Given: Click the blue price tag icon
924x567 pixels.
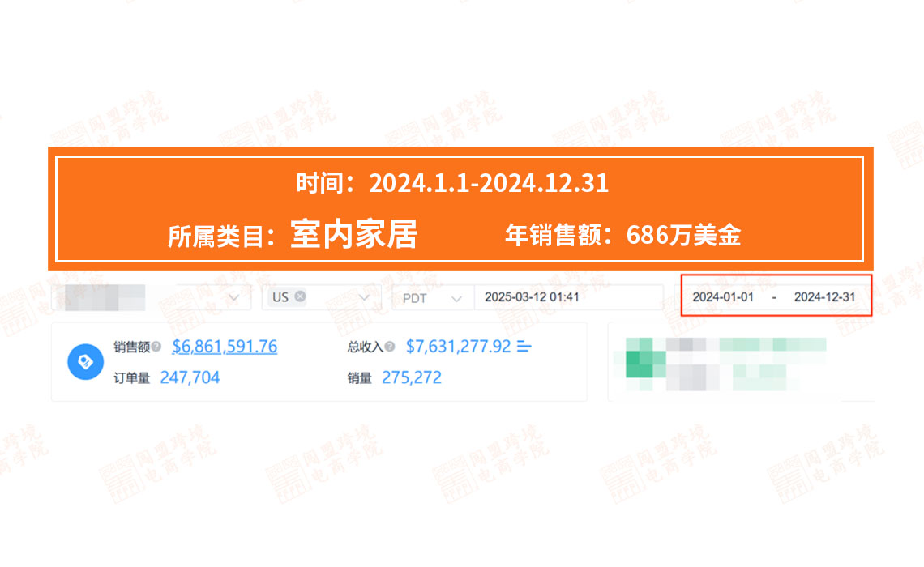Looking at the screenshot, I should pos(83,362).
